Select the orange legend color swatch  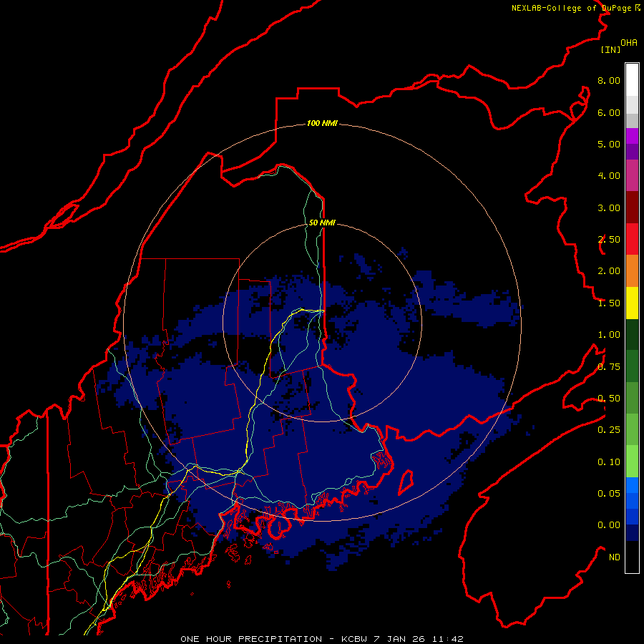[632, 270]
